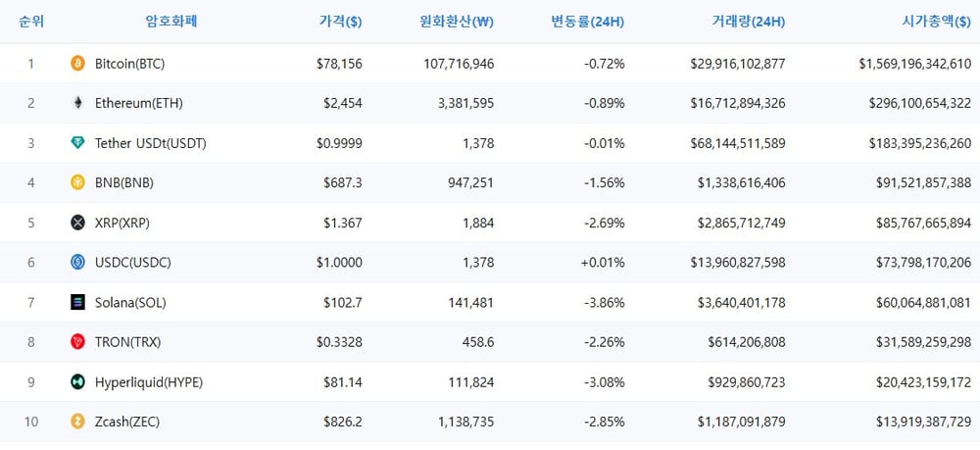Sort by 변동률(24H) column header
This screenshot has height=450, width=980.
(587, 22)
